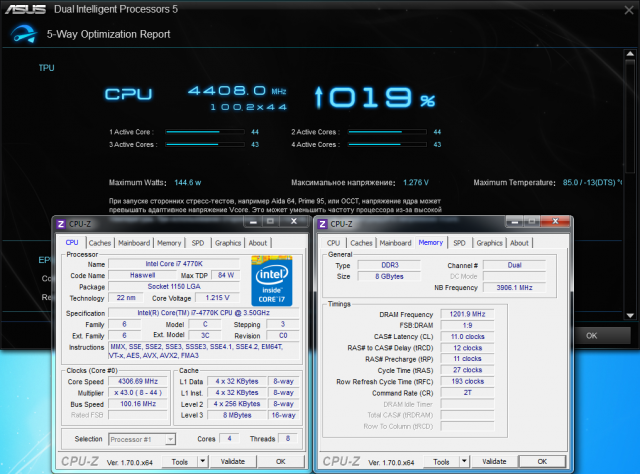Click the CAS# Latency field 11.0 clocks
The height and width of the screenshot is (474, 640).
click(467, 336)
